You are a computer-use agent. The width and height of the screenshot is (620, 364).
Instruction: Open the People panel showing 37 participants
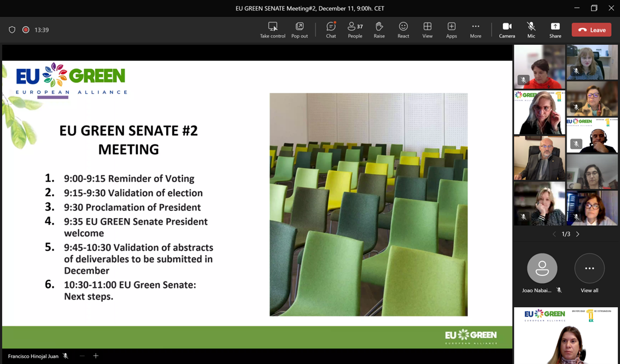tap(354, 30)
